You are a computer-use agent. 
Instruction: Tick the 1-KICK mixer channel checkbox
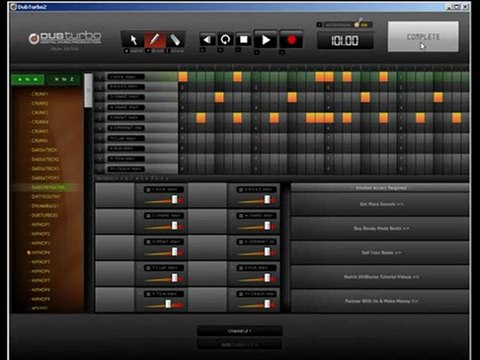point(148,190)
